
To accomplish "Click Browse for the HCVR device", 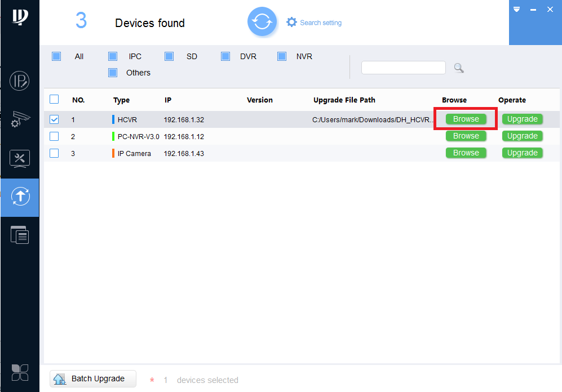I will [466, 119].
